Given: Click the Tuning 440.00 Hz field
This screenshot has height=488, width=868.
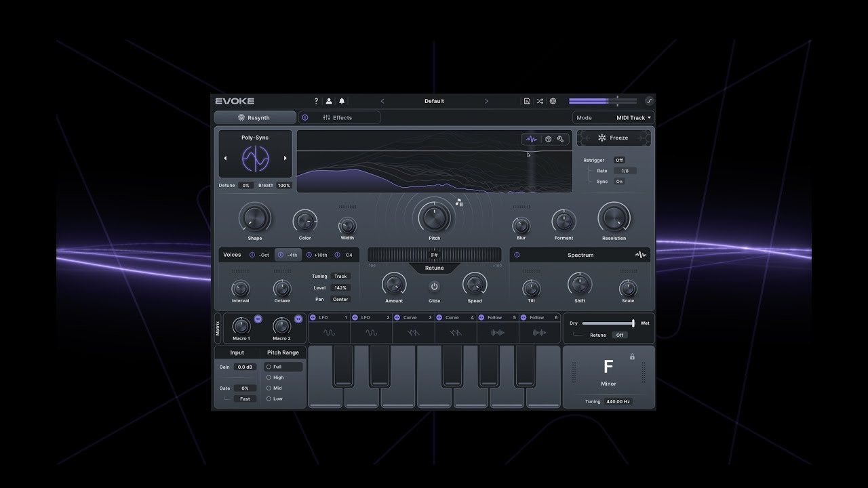Looking at the screenshot, I should click(618, 401).
